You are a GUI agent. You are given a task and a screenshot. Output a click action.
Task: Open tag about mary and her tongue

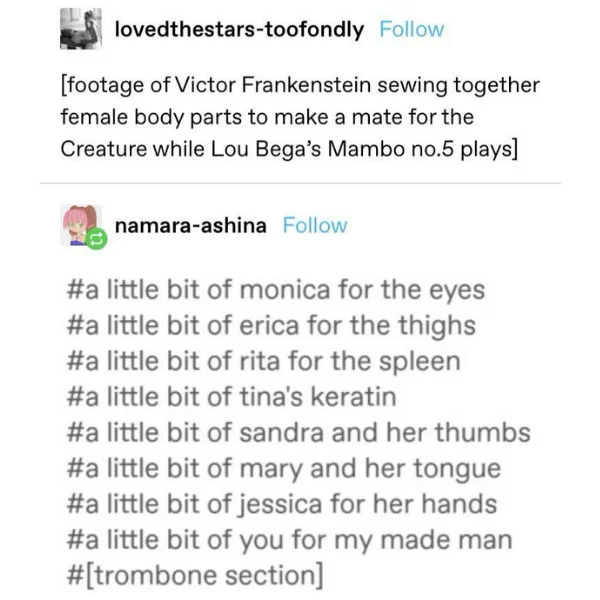click(x=284, y=469)
